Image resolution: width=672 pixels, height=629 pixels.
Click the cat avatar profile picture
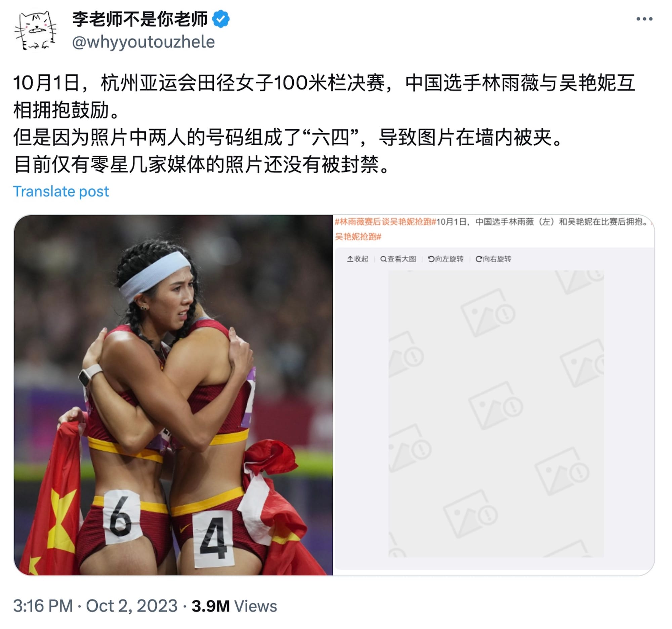35,31
